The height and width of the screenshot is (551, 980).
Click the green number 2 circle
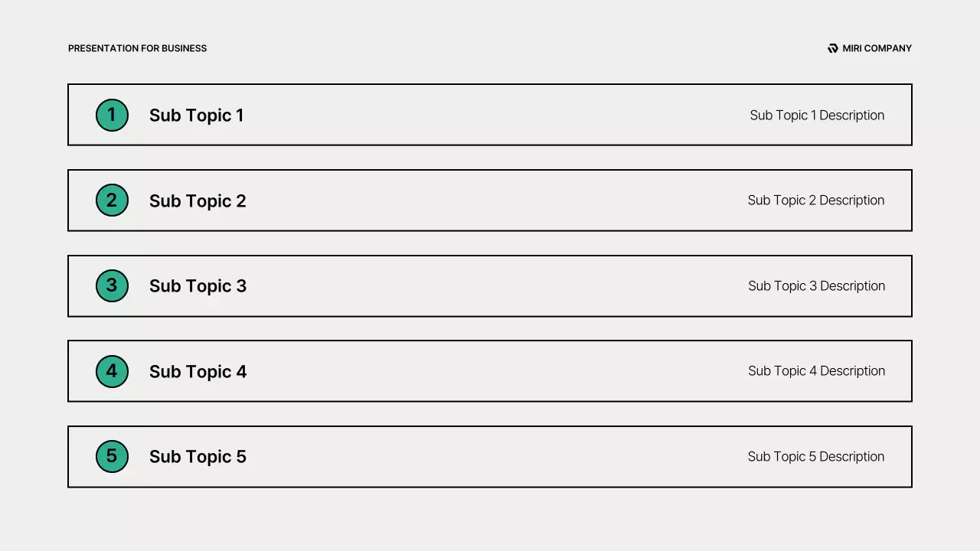(112, 201)
